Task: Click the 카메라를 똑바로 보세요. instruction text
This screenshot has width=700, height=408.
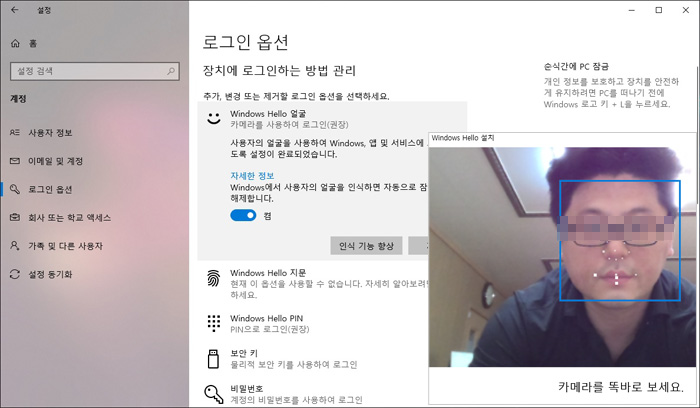Action: click(621, 387)
